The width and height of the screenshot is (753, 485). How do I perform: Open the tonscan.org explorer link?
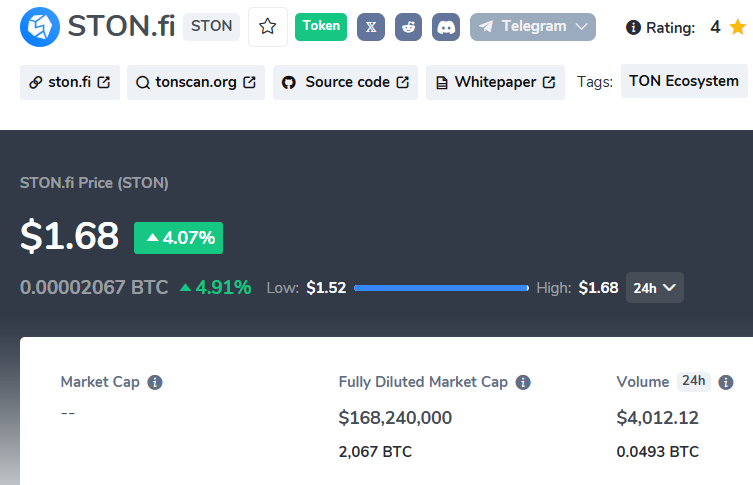[x=196, y=83]
